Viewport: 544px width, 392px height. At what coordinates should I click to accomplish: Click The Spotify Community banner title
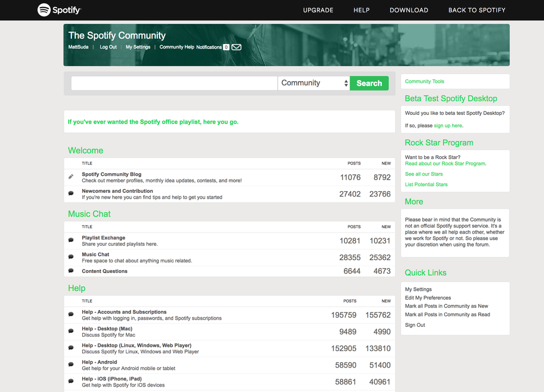pos(117,35)
